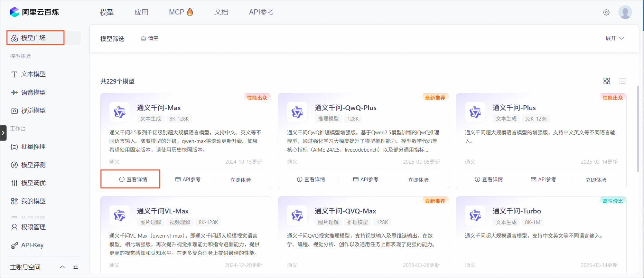The width and height of the screenshot is (644, 278).
Task: Click the page vertical scrollbar
Action: [638, 128]
